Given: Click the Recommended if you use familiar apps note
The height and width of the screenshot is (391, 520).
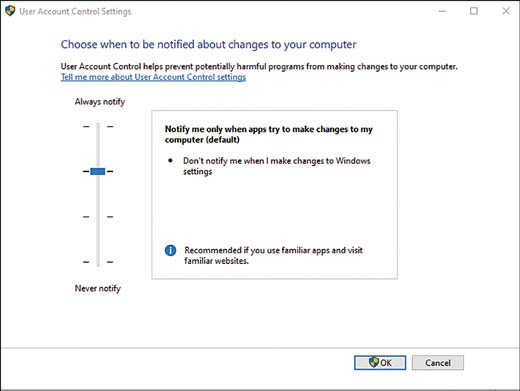Looking at the screenshot, I should pos(273,255).
